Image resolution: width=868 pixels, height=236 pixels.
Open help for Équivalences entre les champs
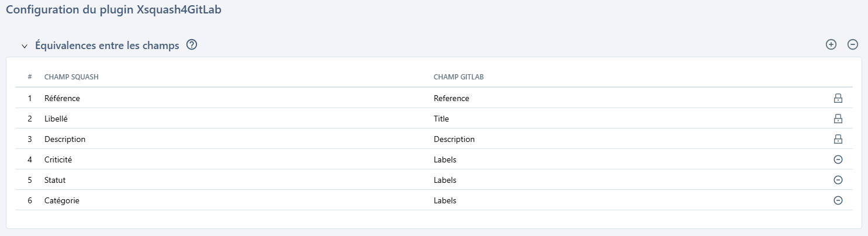pyautogui.click(x=191, y=45)
